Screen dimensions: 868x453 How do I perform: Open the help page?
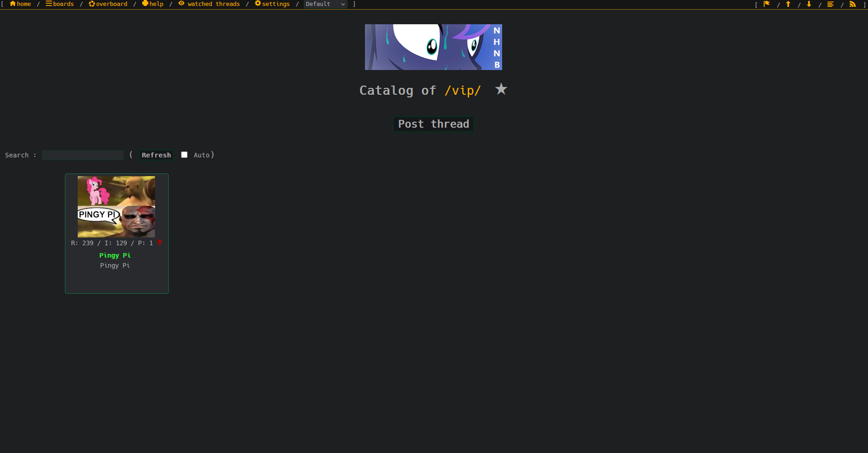(153, 4)
